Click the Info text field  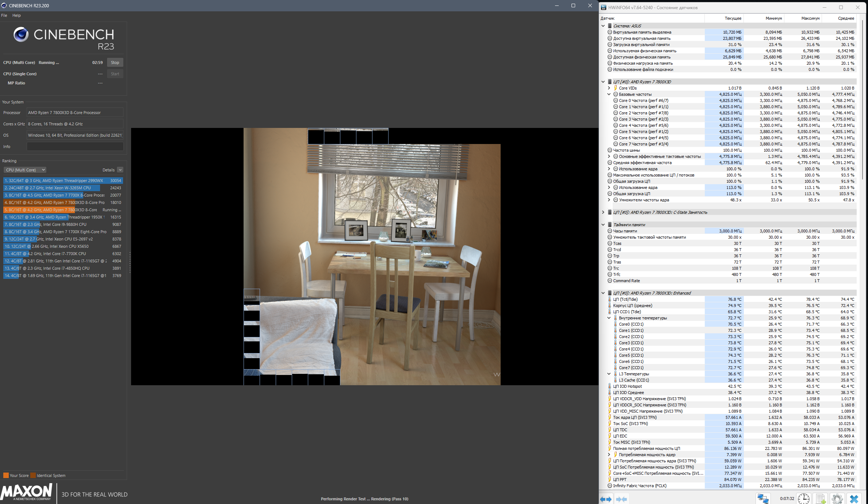[x=75, y=147]
